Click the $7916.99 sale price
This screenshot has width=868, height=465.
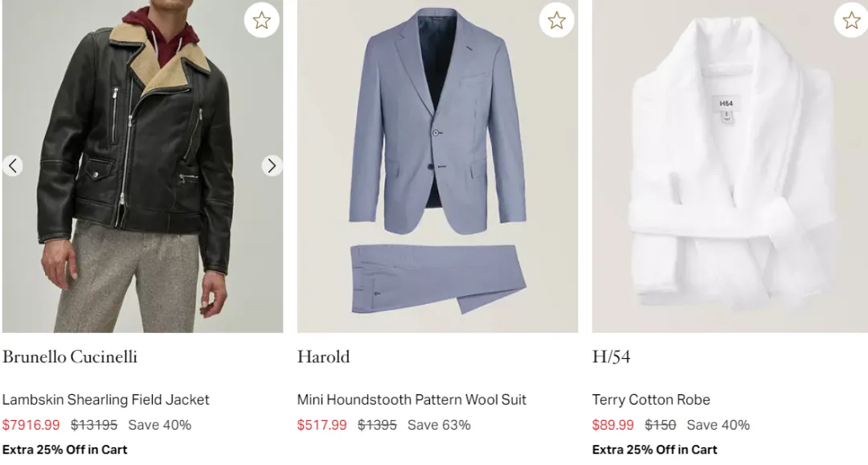(x=31, y=425)
